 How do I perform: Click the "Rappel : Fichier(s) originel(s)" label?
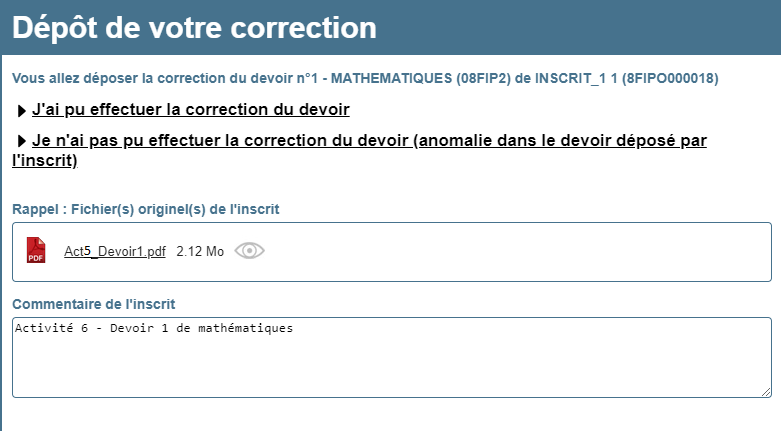click(145, 209)
